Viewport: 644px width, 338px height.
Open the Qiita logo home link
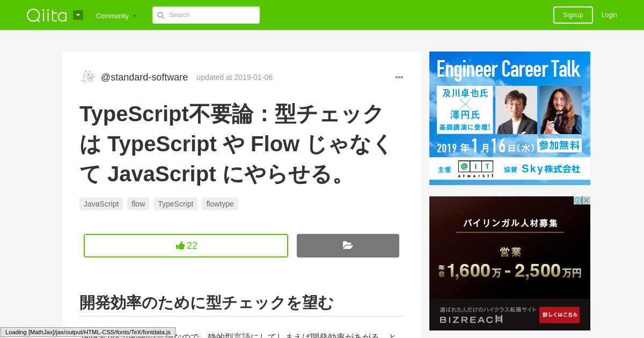pos(47,15)
